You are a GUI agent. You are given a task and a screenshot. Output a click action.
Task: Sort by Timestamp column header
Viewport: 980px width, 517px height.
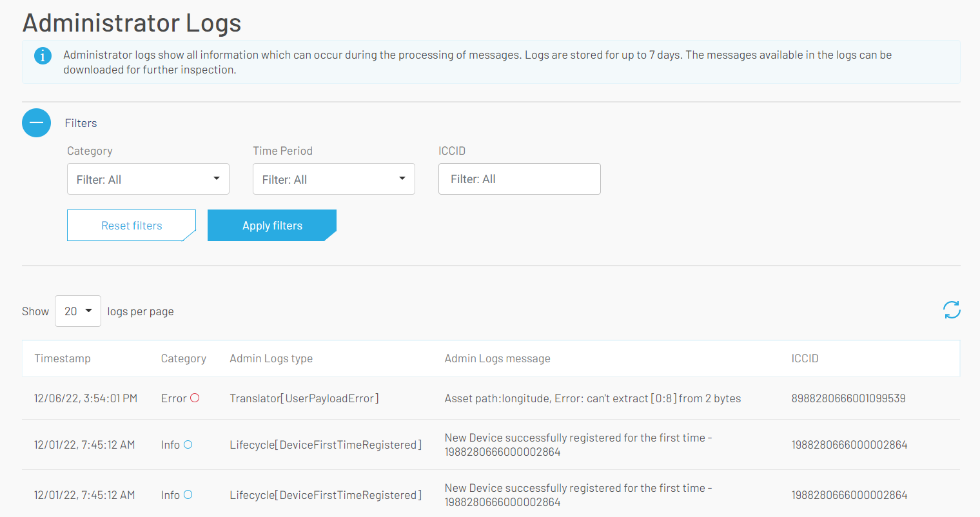[63, 358]
